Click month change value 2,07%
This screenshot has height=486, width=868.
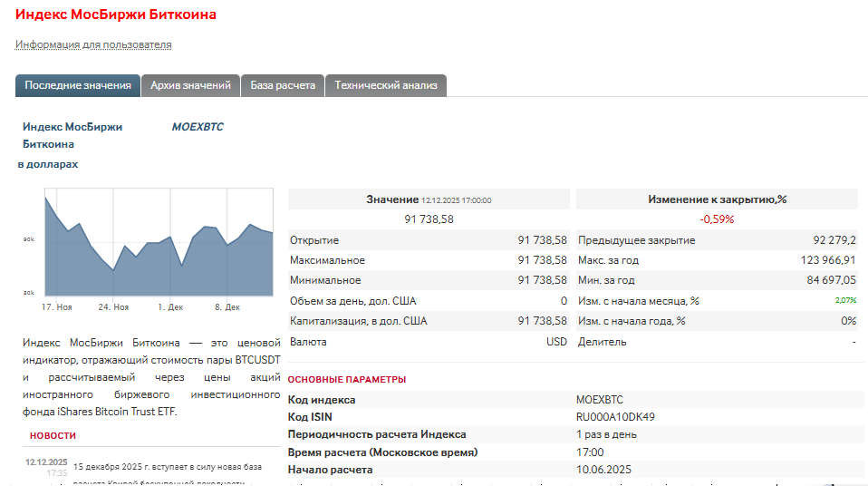point(845,300)
